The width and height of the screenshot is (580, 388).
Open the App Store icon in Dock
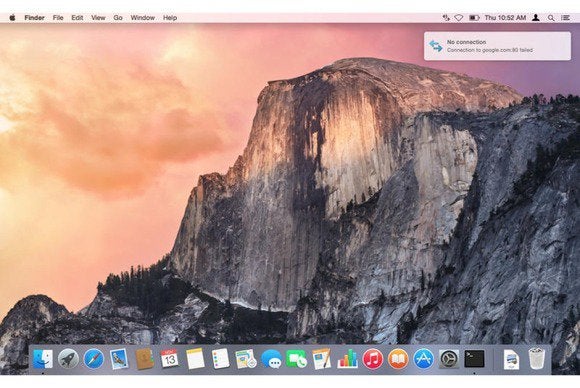coord(424,359)
